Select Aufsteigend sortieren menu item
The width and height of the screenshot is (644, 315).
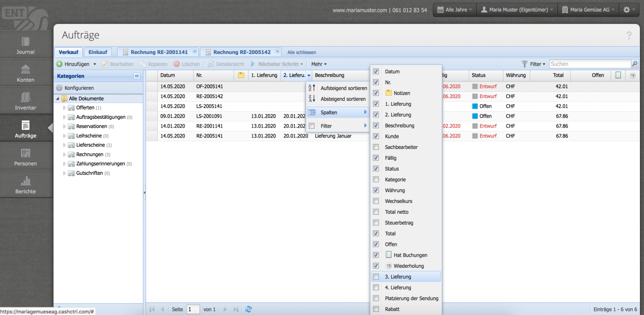click(x=343, y=88)
